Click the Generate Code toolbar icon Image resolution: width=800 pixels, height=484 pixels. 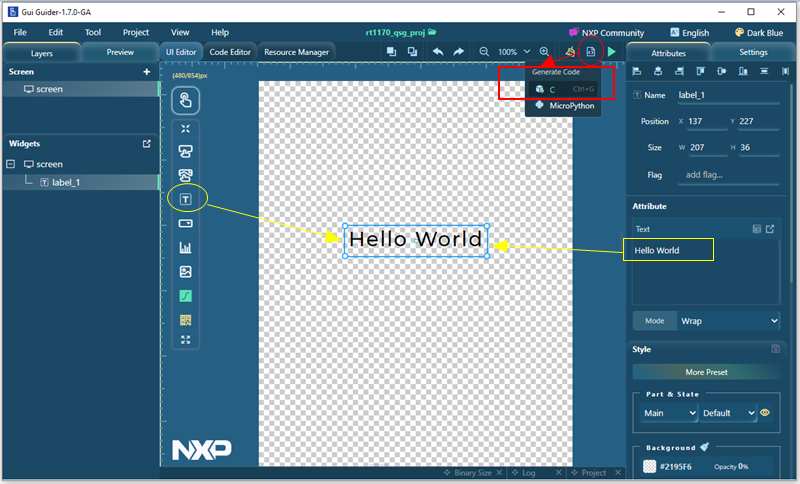pyautogui.click(x=590, y=52)
